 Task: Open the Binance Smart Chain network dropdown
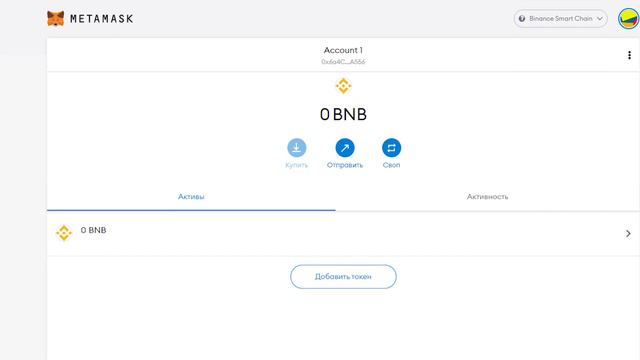[560, 19]
